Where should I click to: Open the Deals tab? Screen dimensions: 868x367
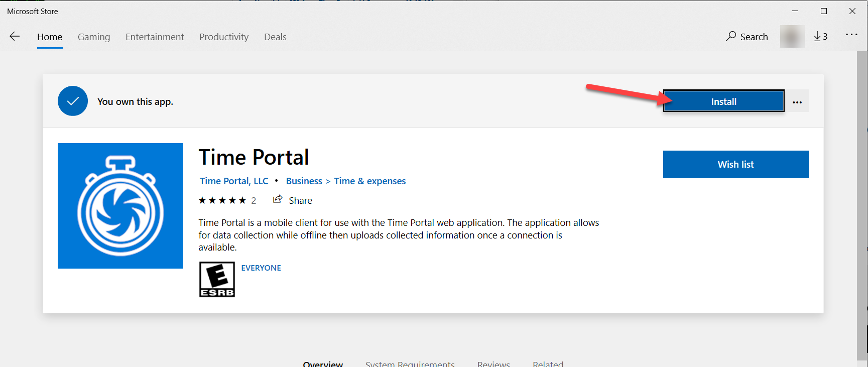coord(275,37)
